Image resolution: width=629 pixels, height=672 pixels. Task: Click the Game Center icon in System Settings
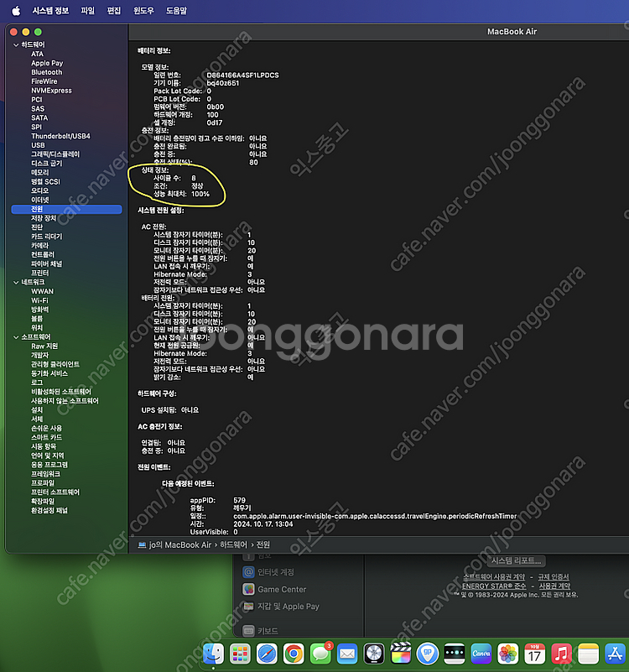248,589
